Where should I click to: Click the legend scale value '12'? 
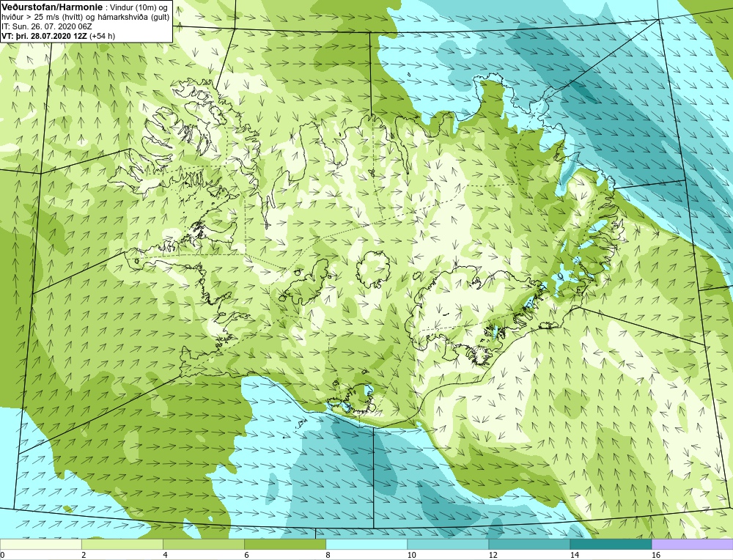coord(493,555)
